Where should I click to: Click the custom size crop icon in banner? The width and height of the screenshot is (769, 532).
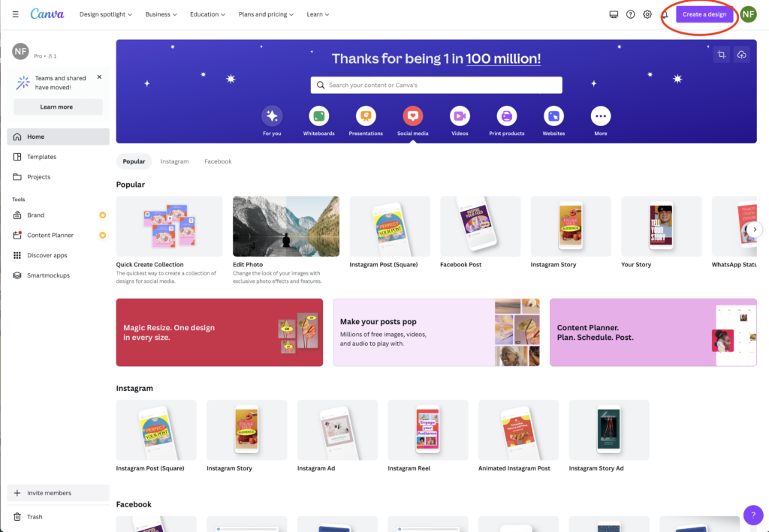click(x=722, y=54)
